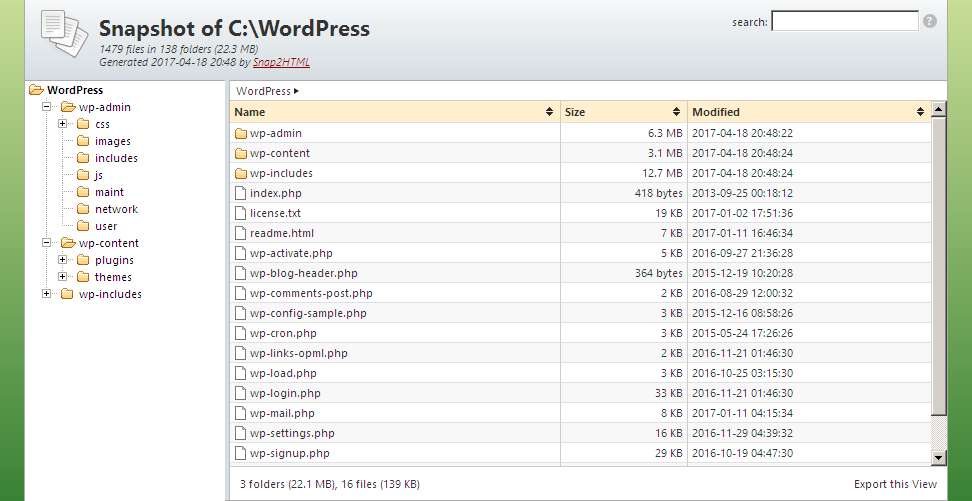Click the css folder icon in tree
The width and height of the screenshot is (972, 501).
tap(84, 124)
